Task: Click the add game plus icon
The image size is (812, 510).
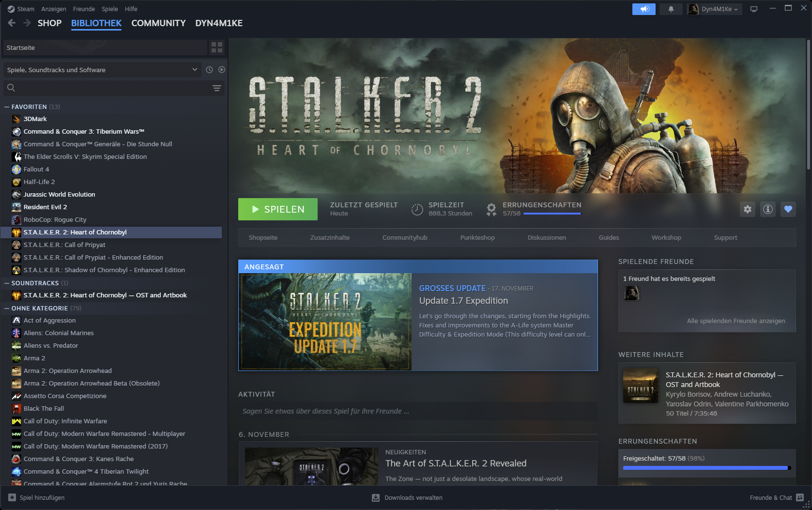Action: point(12,497)
